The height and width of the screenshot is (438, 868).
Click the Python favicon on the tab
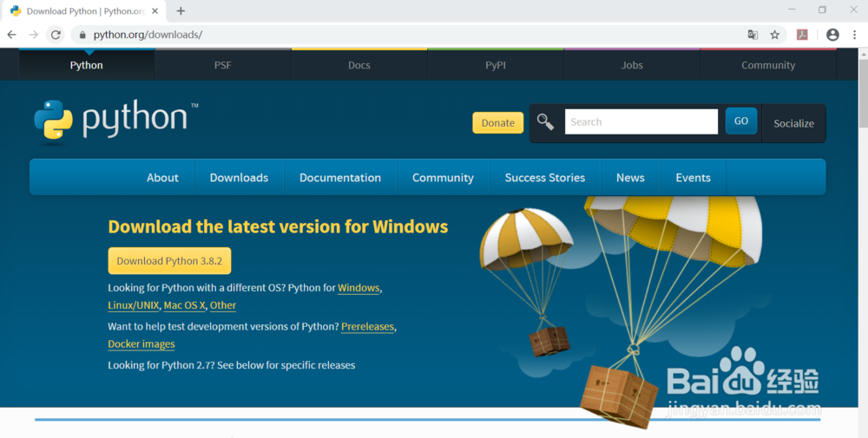pyautogui.click(x=16, y=10)
